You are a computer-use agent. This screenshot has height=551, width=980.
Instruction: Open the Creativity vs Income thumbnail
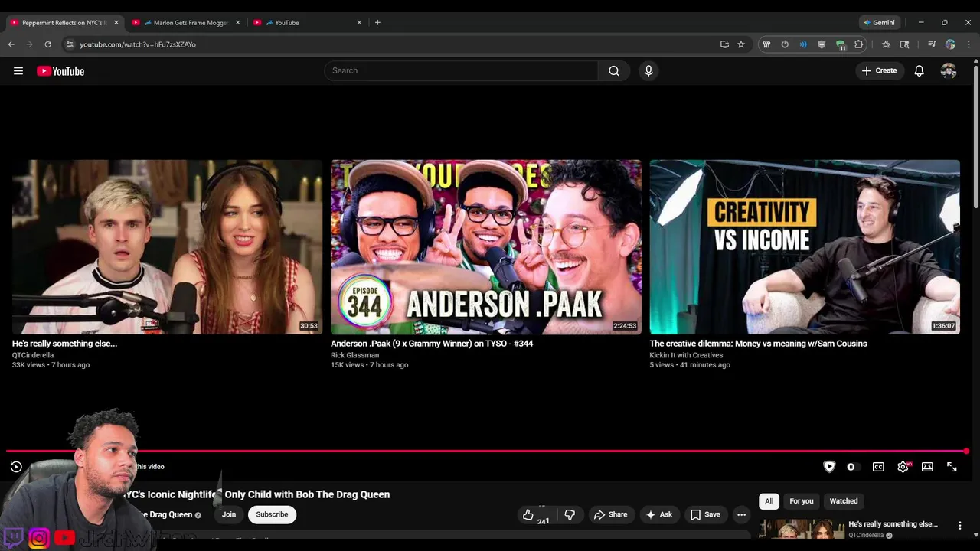tap(805, 247)
